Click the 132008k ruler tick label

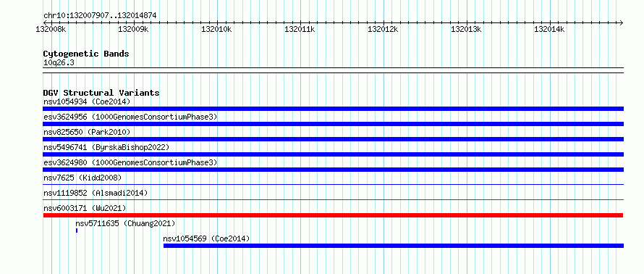51,29
